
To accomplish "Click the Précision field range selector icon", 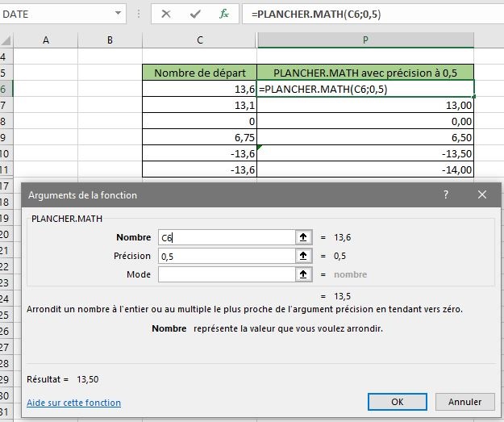I will coord(303,256).
